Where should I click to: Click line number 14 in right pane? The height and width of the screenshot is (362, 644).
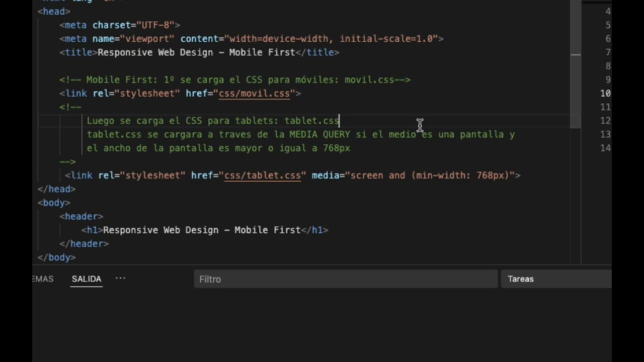click(x=606, y=148)
